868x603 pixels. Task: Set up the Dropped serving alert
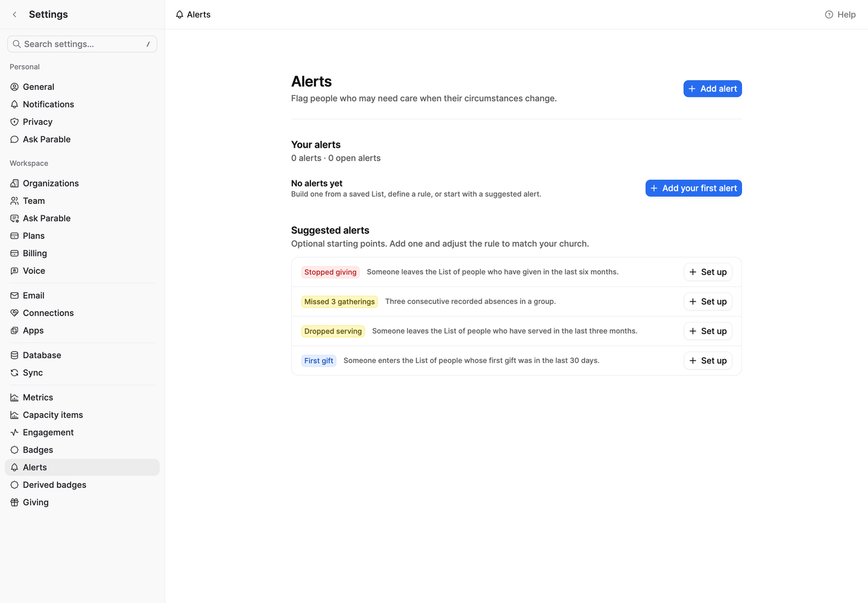(708, 331)
